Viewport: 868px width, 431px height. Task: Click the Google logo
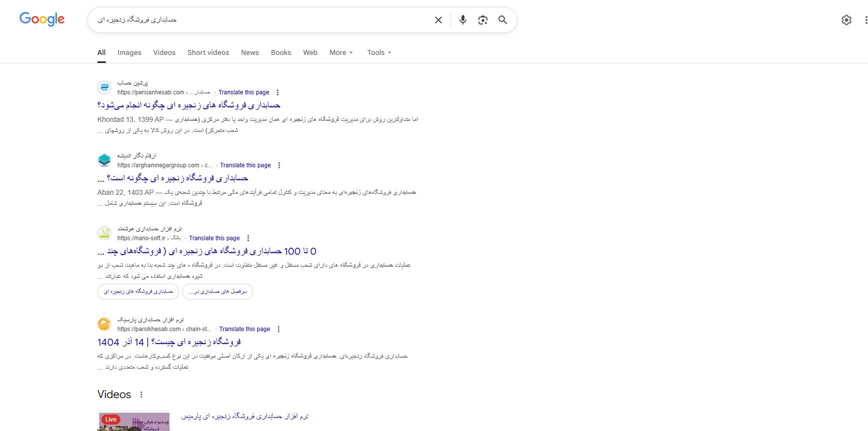coord(42,19)
